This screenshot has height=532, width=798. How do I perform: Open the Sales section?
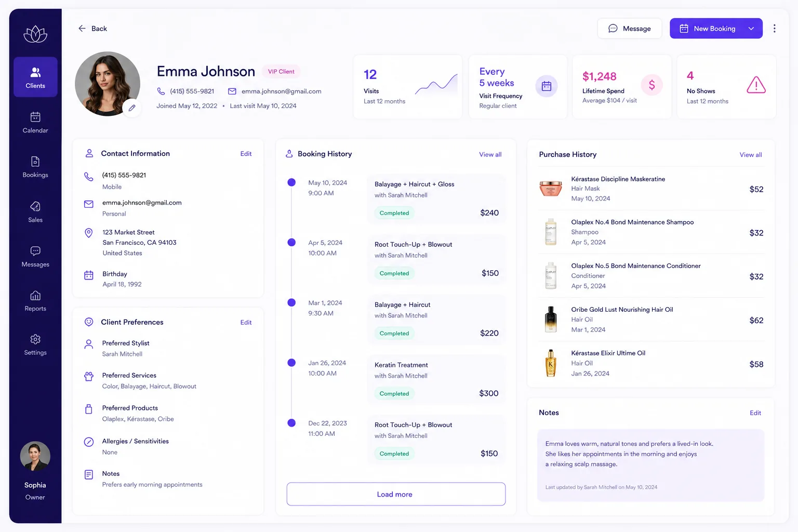(x=35, y=212)
